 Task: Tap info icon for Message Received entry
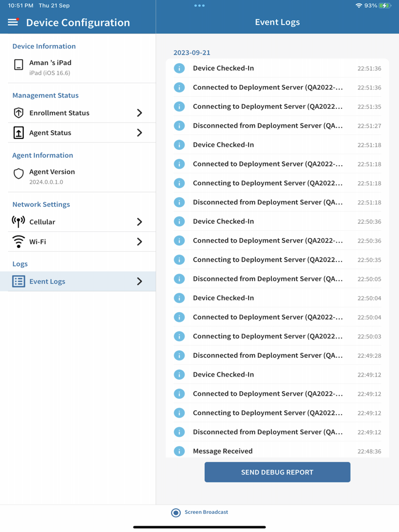(x=180, y=451)
